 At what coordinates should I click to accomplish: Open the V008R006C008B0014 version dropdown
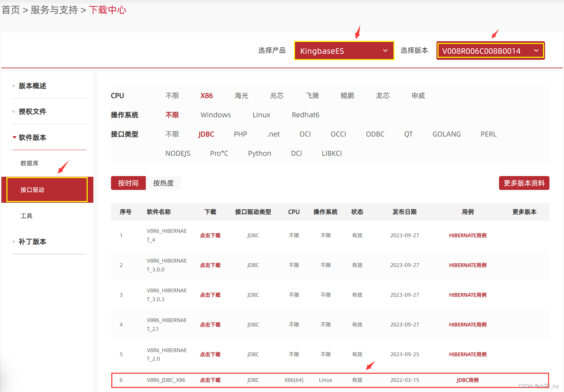(491, 51)
